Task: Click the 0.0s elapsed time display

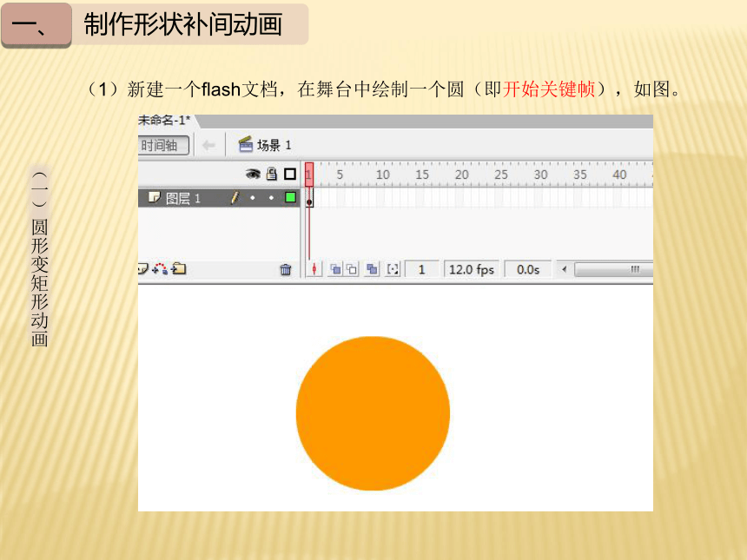Action: click(x=528, y=269)
